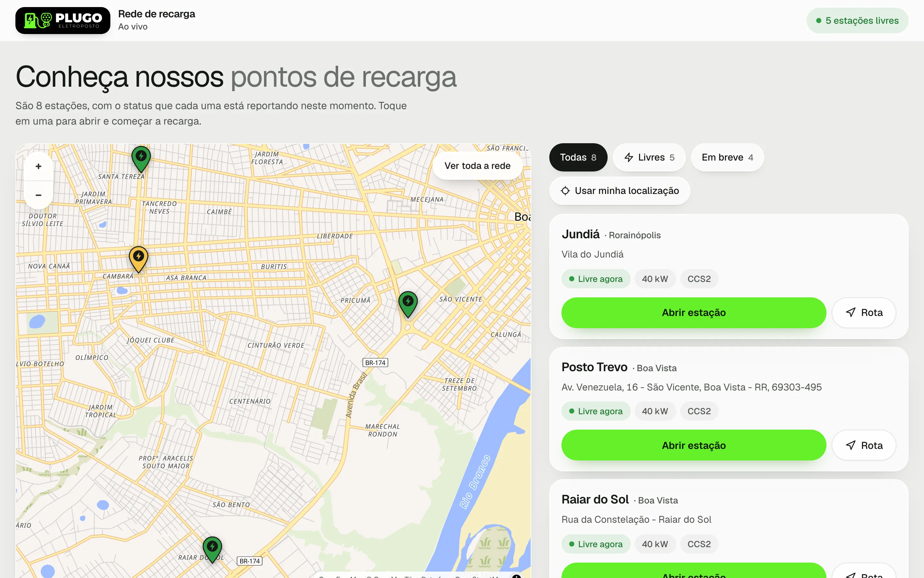The image size is (924, 578).
Task: Show Todas 8 stations filter
Action: (x=578, y=157)
